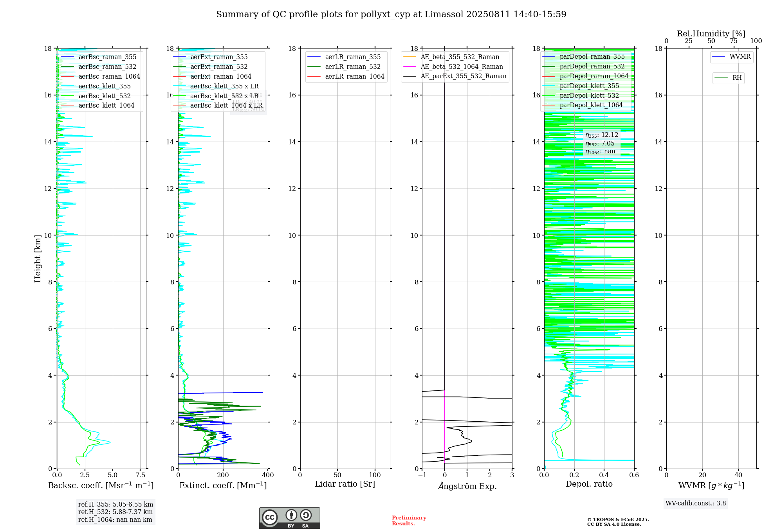Click the aerBsc_klett_1064 legend label in backscatter plot
The image size is (783, 532).
[x=106, y=106]
